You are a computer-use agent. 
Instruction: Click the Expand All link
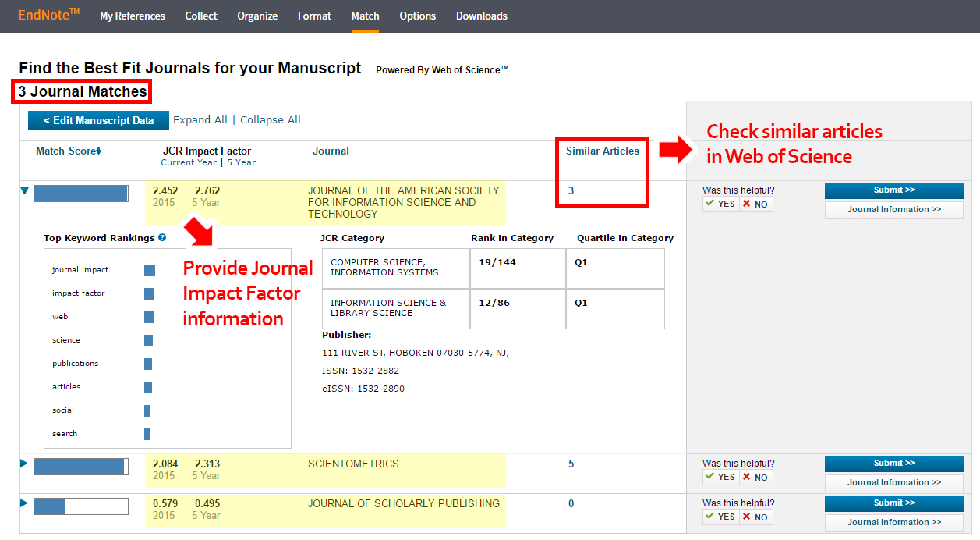coord(200,119)
